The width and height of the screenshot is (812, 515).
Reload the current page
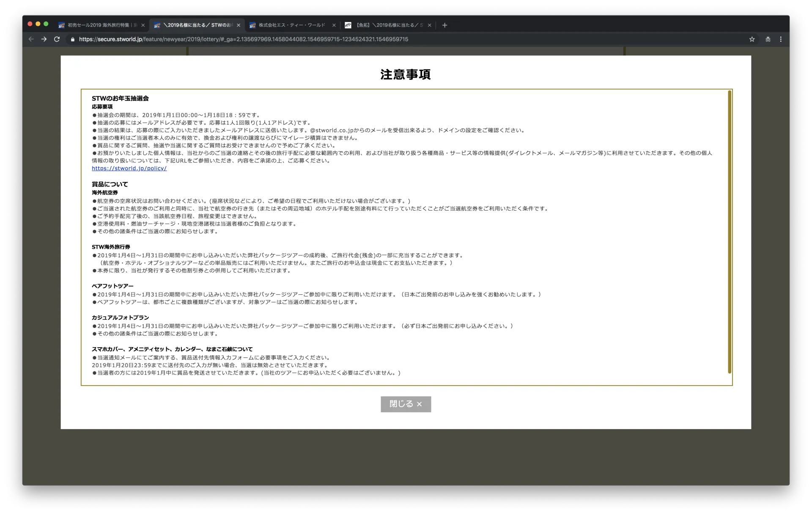[x=57, y=39]
